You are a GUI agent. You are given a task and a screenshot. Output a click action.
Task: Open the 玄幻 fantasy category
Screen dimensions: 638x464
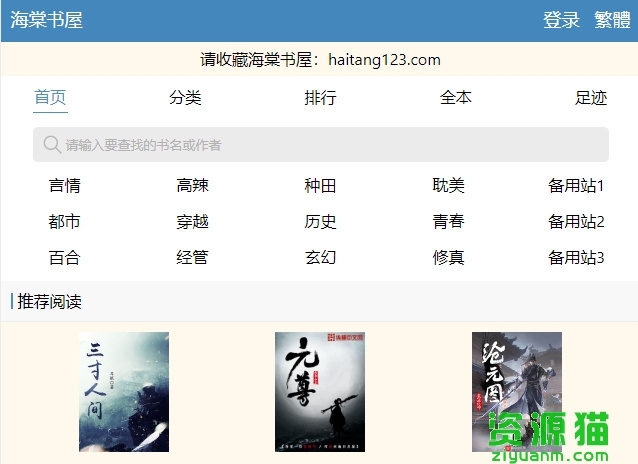coord(321,258)
